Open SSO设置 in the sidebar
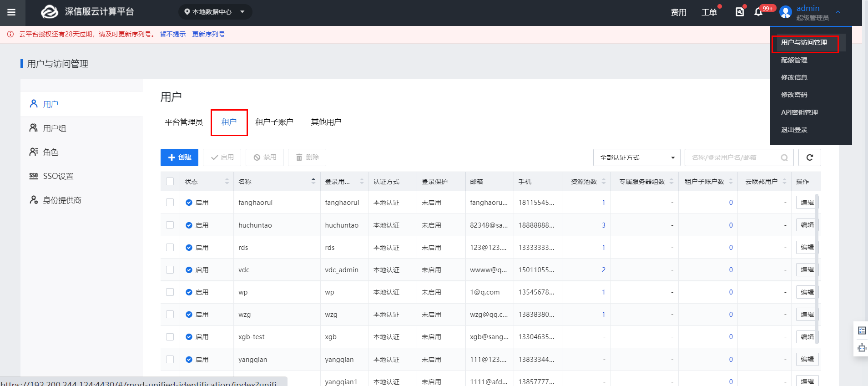 coord(82,176)
